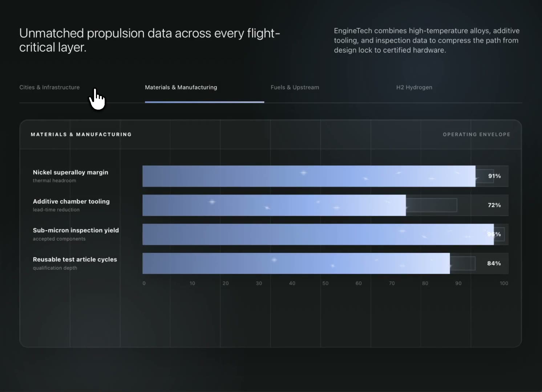The height and width of the screenshot is (392, 542).
Task: Click the axis tick labeled 50
Action: (x=325, y=283)
